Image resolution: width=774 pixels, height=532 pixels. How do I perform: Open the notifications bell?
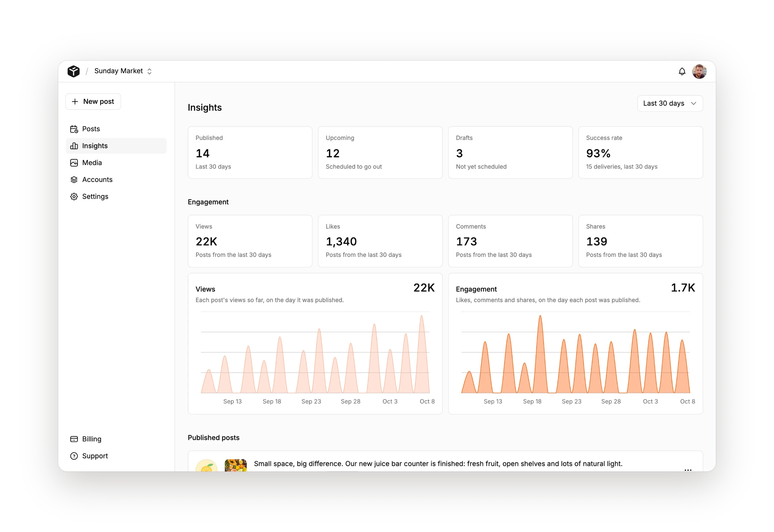coord(682,71)
